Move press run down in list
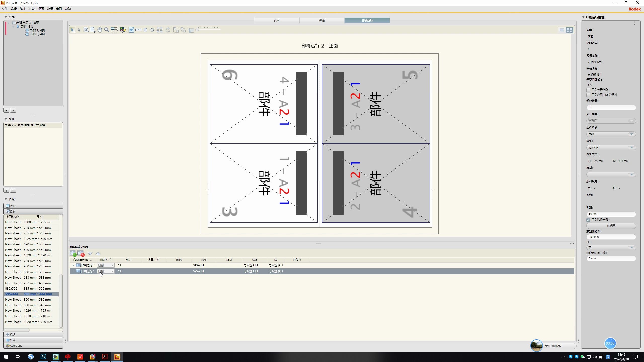Screen dimensions: 644x362 (90, 254)
